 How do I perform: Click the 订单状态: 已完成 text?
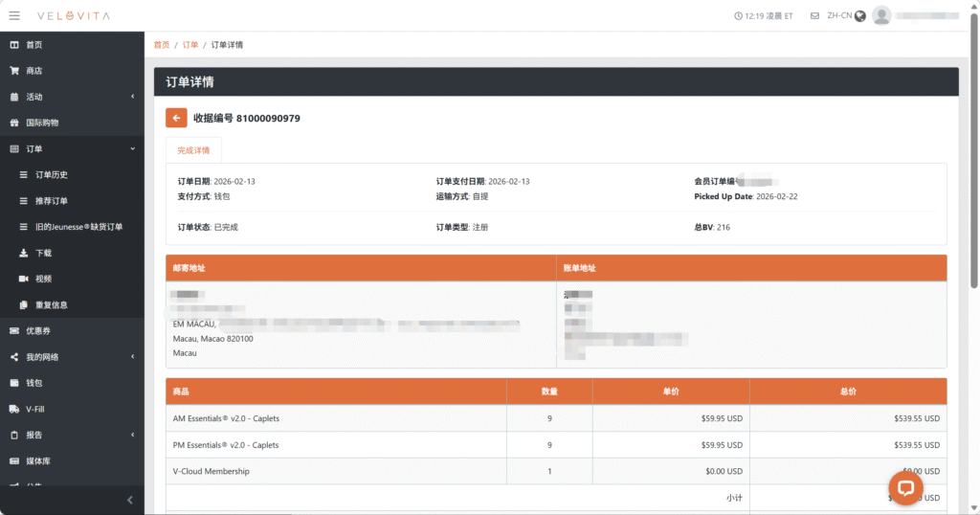(x=208, y=228)
